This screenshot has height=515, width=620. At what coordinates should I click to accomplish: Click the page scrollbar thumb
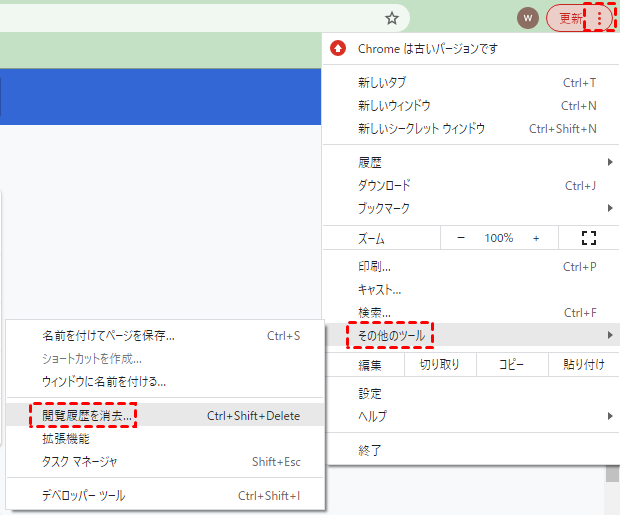pos(612,474)
